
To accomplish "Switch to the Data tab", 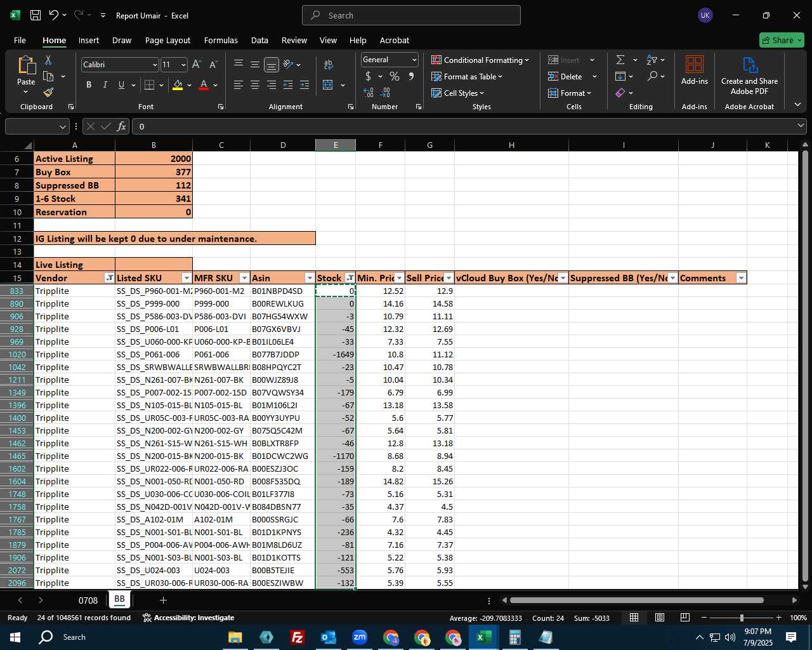I will [x=259, y=40].
